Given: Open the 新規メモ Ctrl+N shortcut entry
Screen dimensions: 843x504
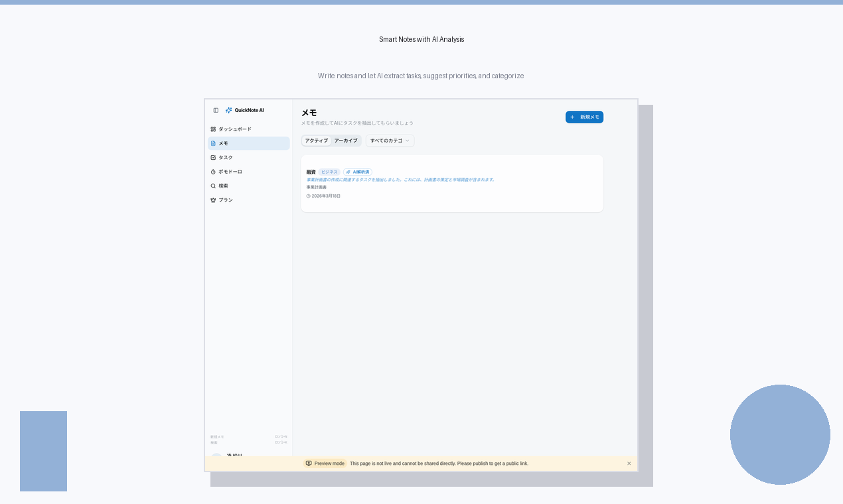Looking at the screenshot, I should coord(249,436).
